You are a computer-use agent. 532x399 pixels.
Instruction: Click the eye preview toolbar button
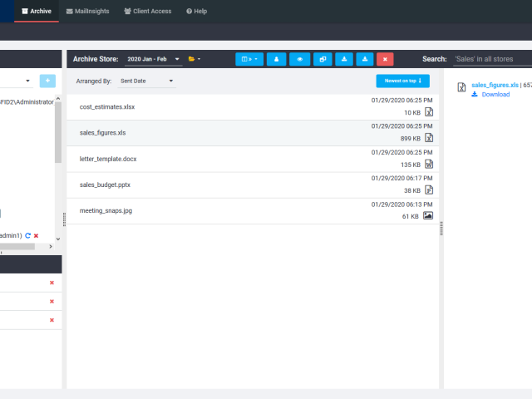(x=299, y=59)
